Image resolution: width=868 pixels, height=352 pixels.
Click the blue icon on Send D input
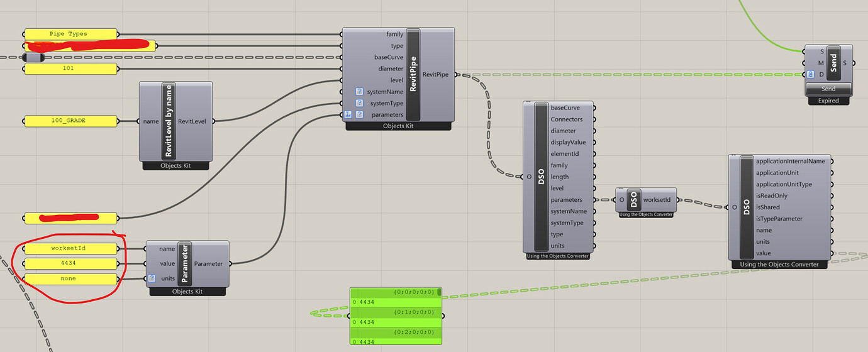click(811, 74)
